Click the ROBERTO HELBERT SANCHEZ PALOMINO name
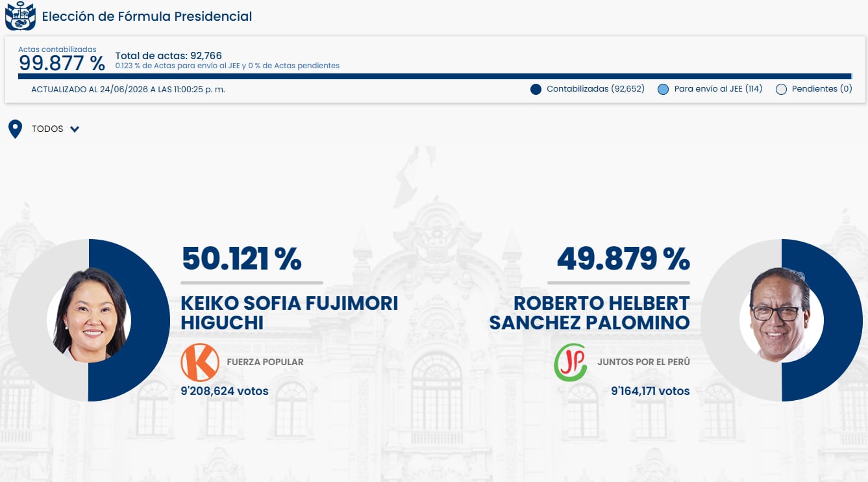868x482 pixels. pos(589,312)
